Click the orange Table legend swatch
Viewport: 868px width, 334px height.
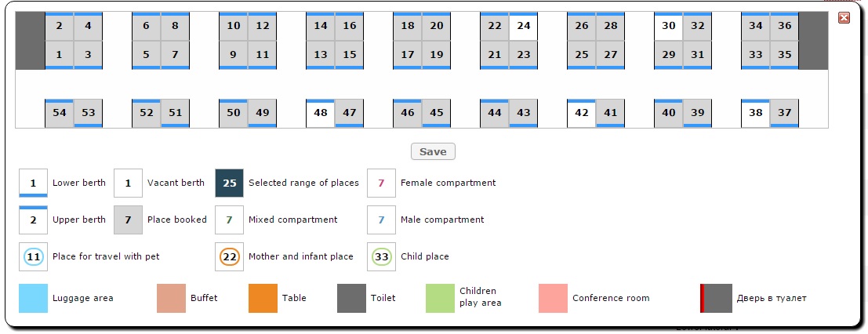click(x=263, y=298)
